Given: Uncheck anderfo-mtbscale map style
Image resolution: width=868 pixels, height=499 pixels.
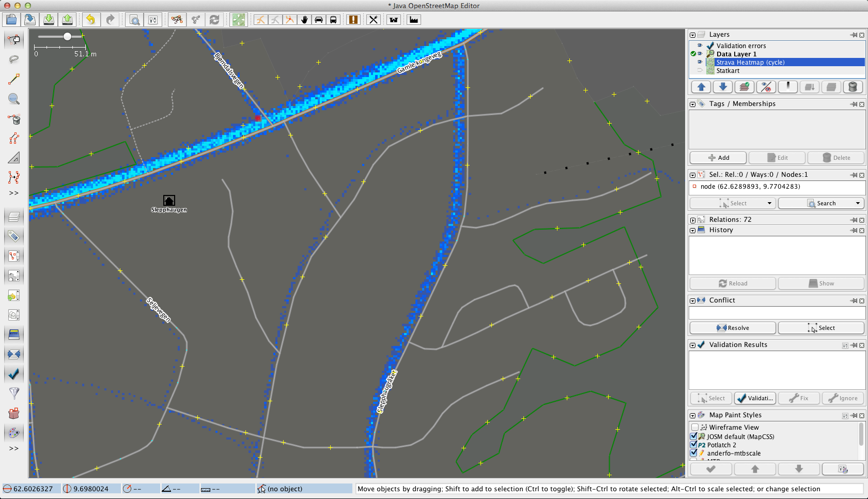Looking at the screenshot, I should 694,453.
